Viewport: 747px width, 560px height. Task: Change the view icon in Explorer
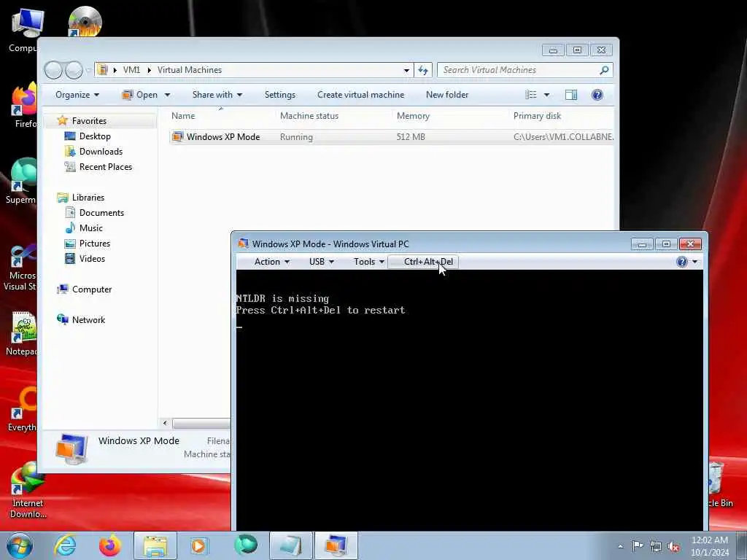click(531, 95)
